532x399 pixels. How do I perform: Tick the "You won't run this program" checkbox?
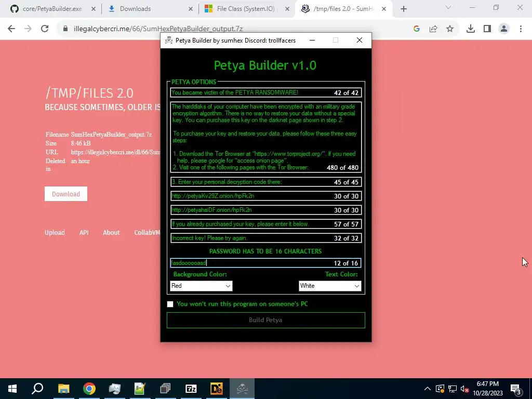coord(170,304)
